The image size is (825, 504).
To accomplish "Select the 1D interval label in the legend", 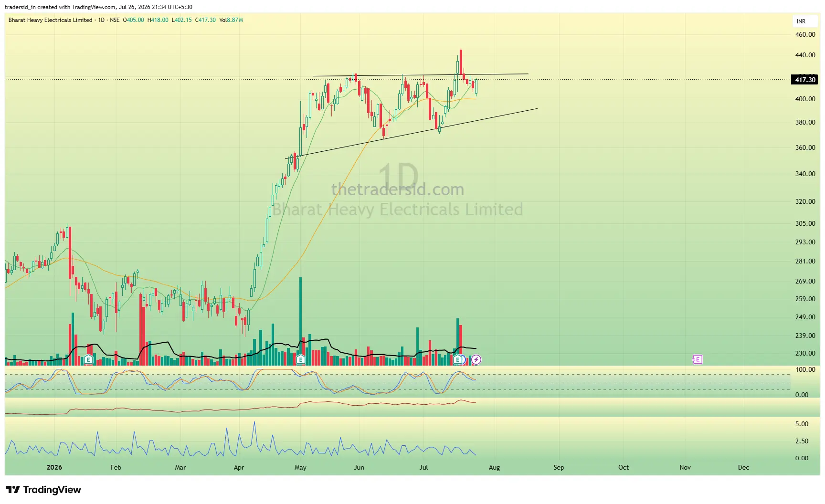I will 101,20.
